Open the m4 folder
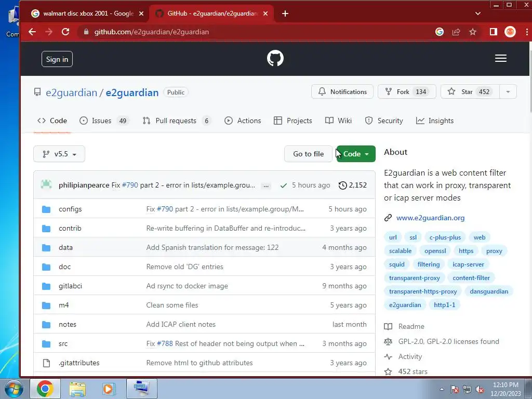This screenshot has width=532, height=399. tap(63, 305)
